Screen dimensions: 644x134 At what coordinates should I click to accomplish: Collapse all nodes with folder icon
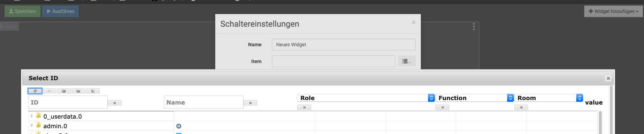(x=64, y=91)
